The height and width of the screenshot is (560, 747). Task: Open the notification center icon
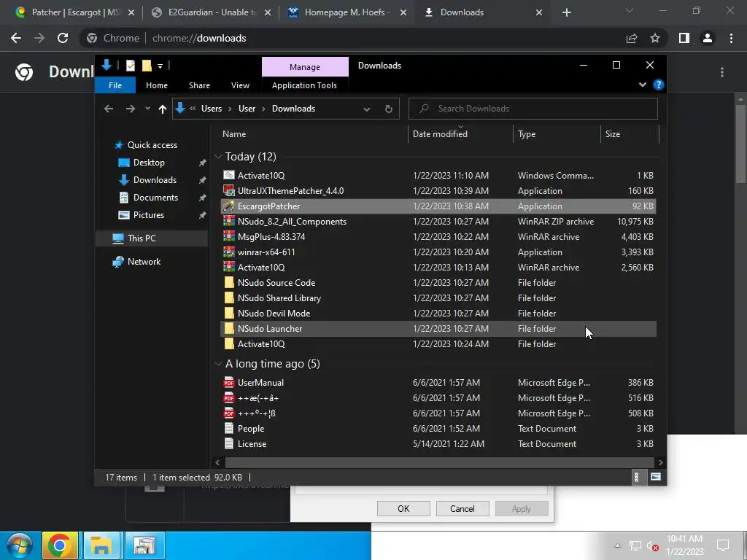(723, 545)
